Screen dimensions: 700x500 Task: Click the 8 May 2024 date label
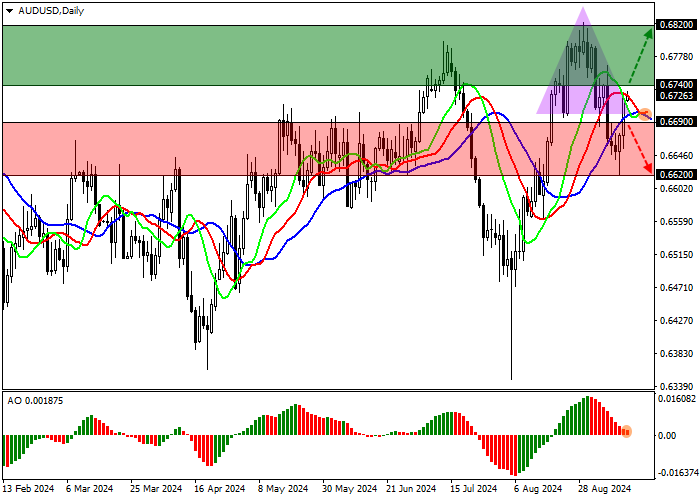click(x=283, y=489)
